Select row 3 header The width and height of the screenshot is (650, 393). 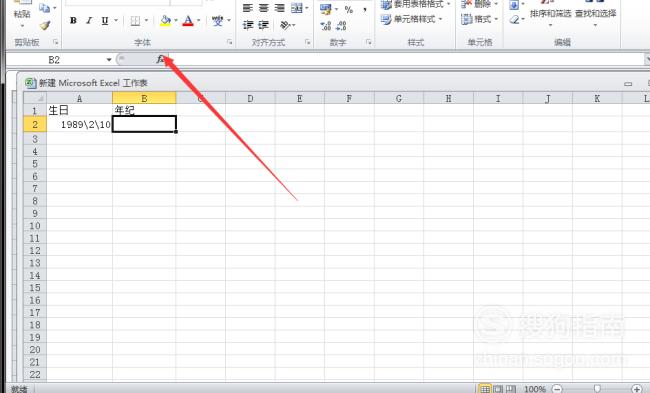click(35, 139)
